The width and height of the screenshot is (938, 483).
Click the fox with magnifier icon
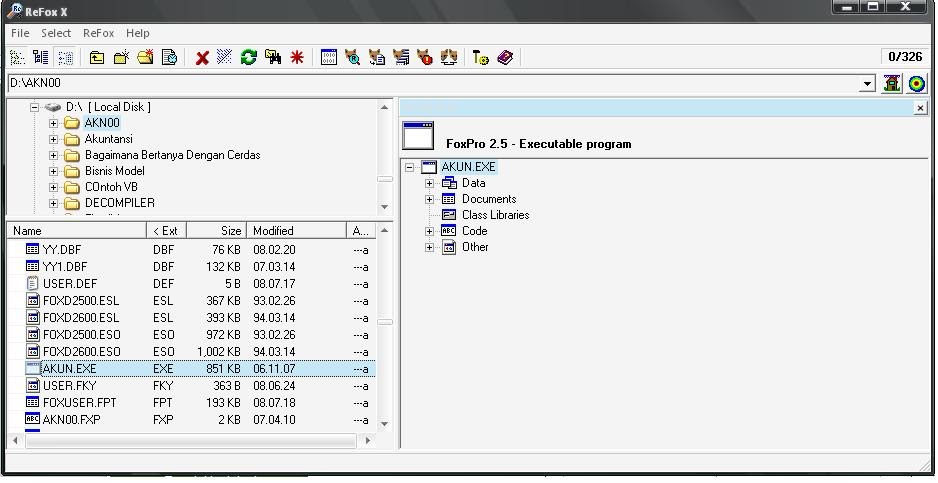(x=352, y=57)
